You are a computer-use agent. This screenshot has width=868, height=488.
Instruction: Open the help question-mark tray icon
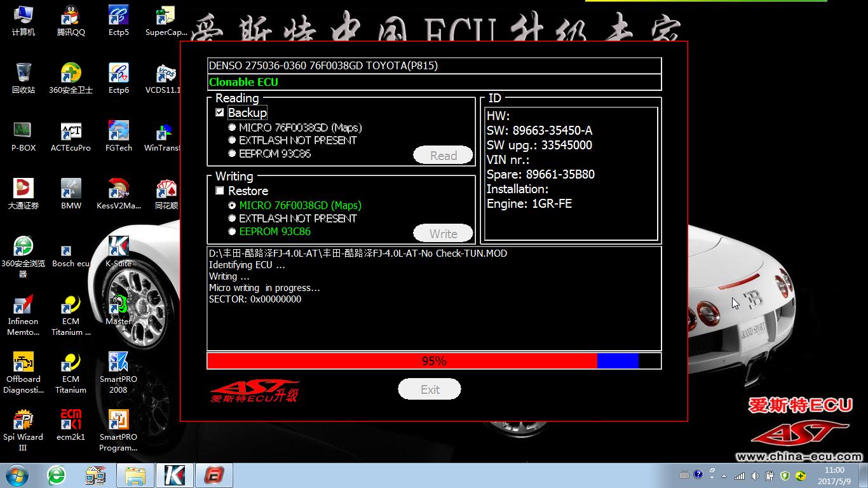coord(698,475)
